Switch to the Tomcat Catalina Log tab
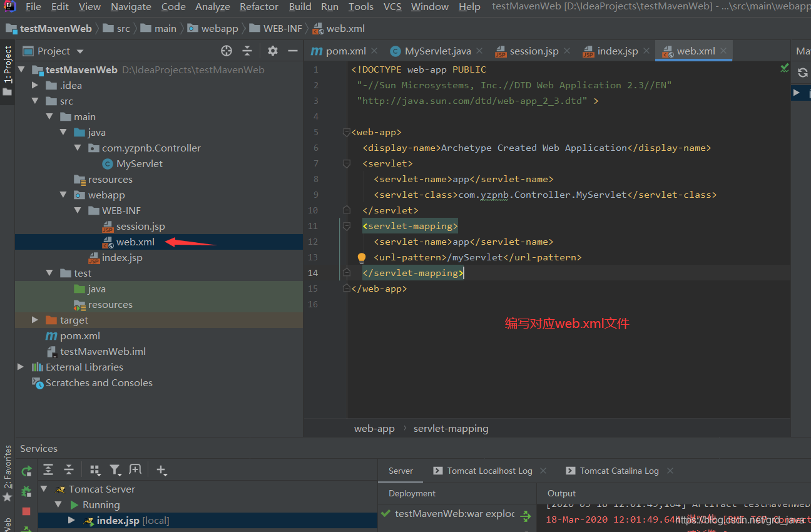This screenshot has height=532, width=811. (x=612, y=471)
